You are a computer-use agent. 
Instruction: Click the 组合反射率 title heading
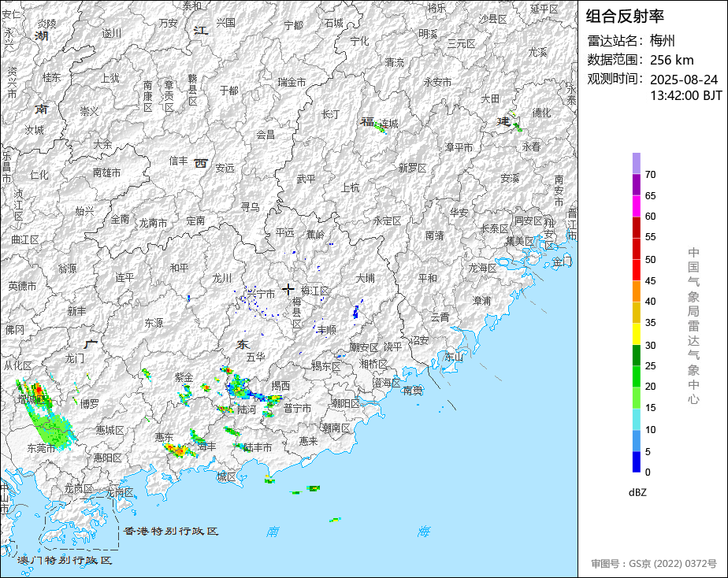(625, 17)
